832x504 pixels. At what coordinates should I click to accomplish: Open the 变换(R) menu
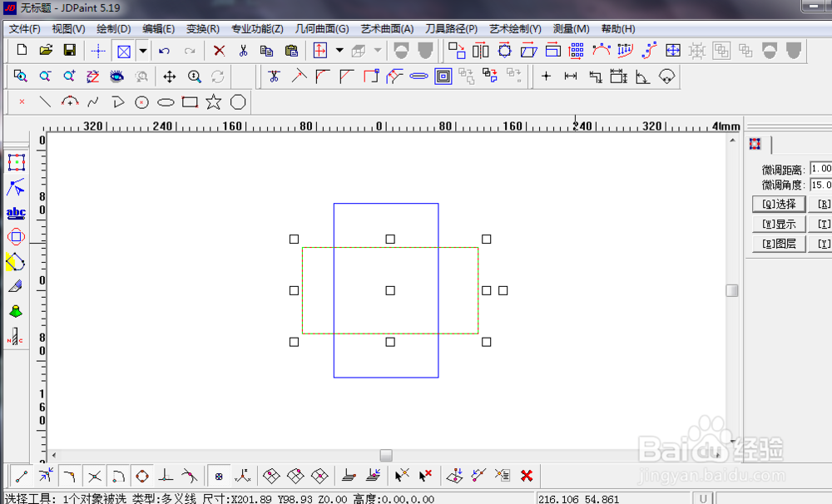pyautogui.click(x=203, y=28)
